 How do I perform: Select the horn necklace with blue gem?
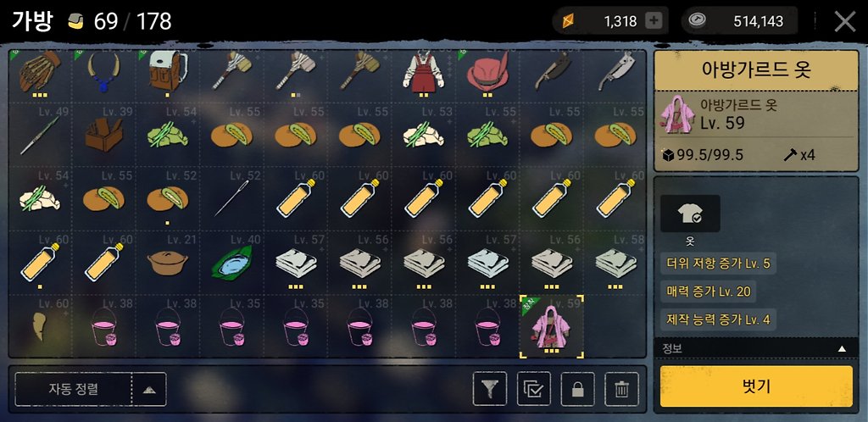click(x=103, y=73)
